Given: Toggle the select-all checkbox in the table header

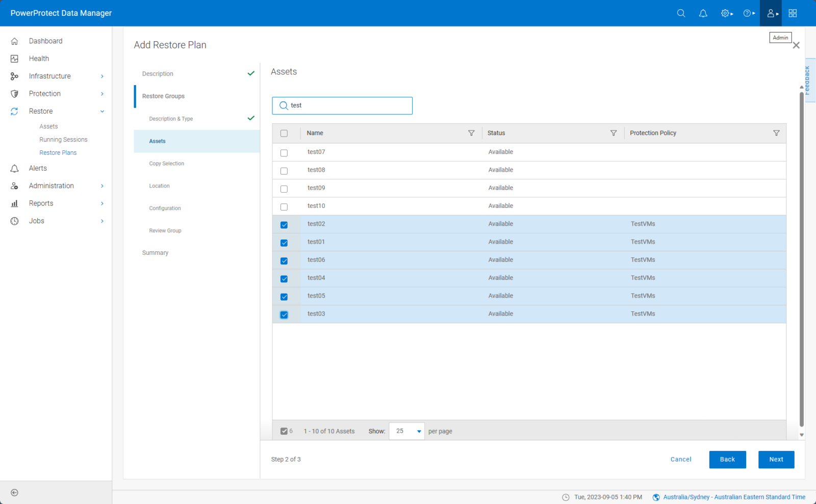Looking at the screenshot, I should [x=284, y=132].
